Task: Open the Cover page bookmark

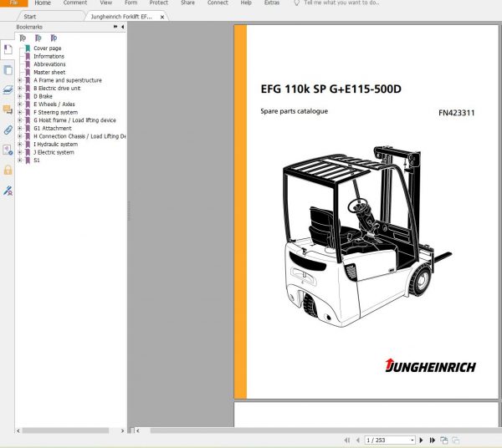Action: (48, 48)
